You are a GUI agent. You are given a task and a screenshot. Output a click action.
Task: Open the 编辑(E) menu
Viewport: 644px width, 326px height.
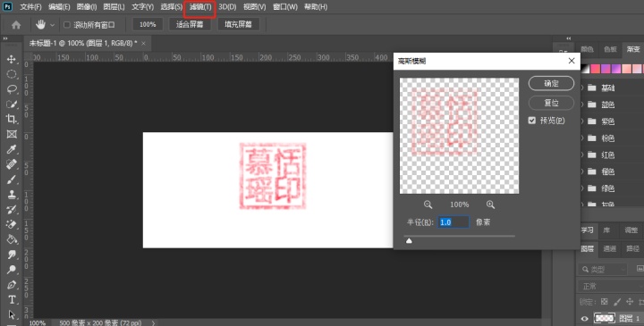(59, 7)
